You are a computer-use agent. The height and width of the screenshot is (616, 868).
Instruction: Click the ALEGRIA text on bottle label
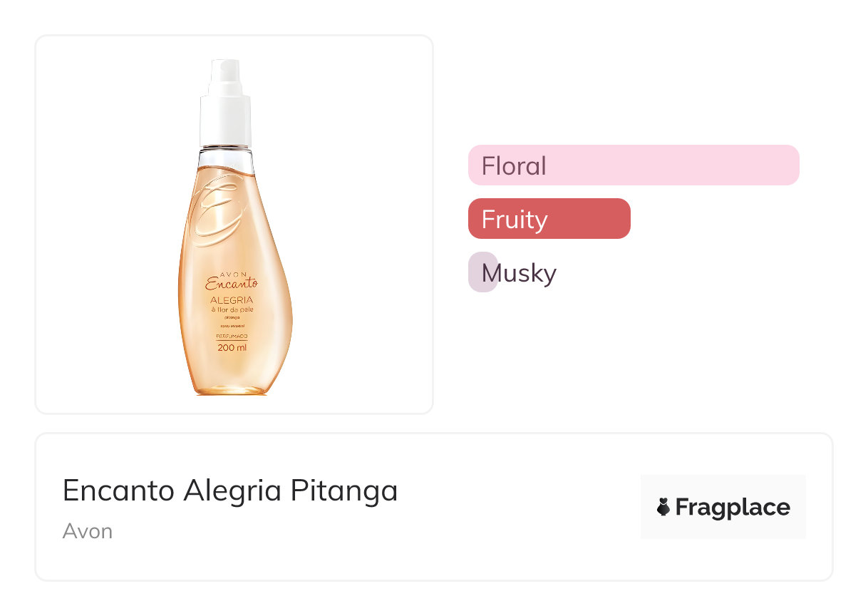pyautogui.click(x=232, y=299)
